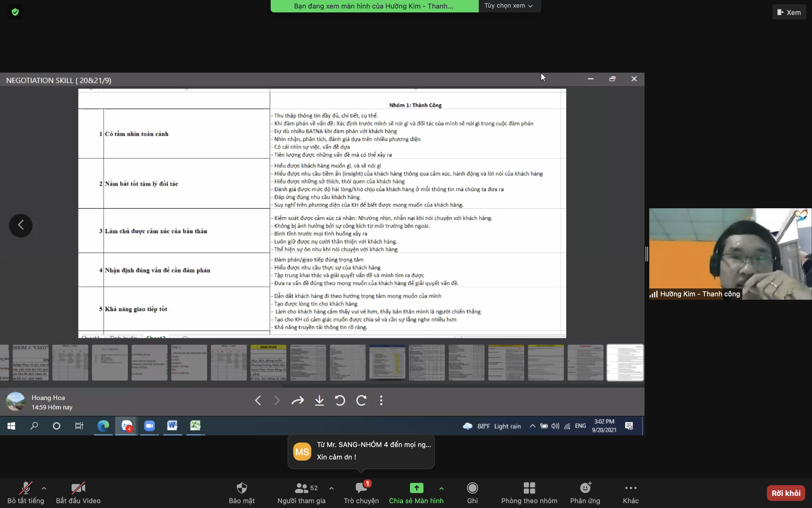Expand audio options arrow beside Bỏ tắt tiếng

(x=44, y=488)
